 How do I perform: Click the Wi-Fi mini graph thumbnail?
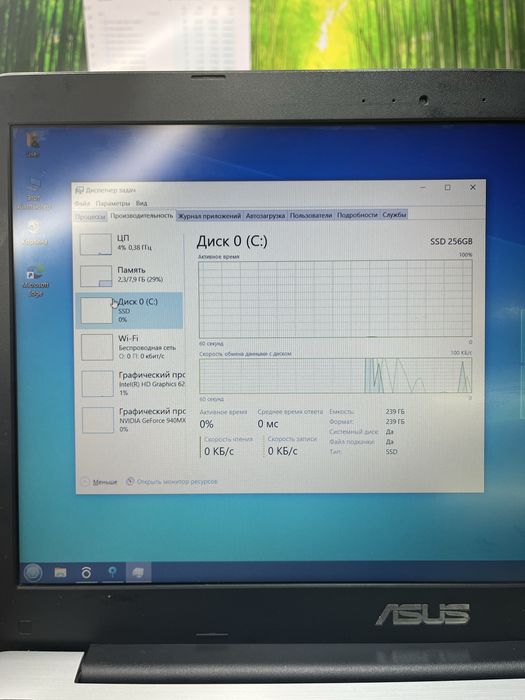click(97, 347)
